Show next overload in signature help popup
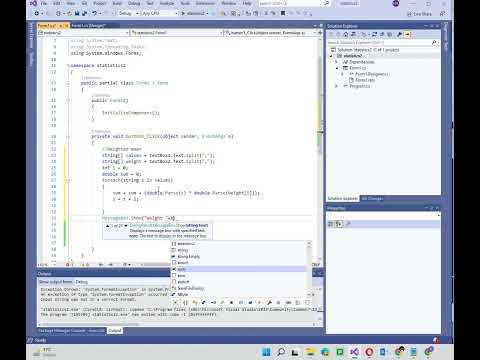The height and width of the screenshot is (360, 480). pos(126,226)
